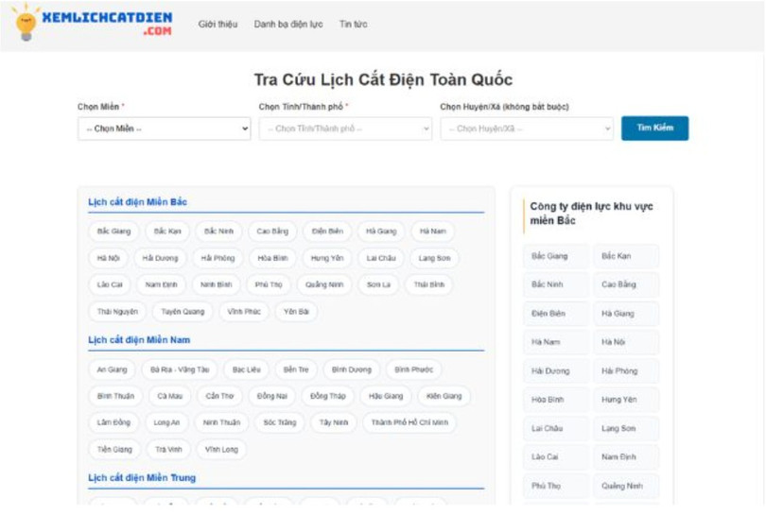766x532 pixels.
Task: Click the Yên Bái province tag
Action: (298, 311)
